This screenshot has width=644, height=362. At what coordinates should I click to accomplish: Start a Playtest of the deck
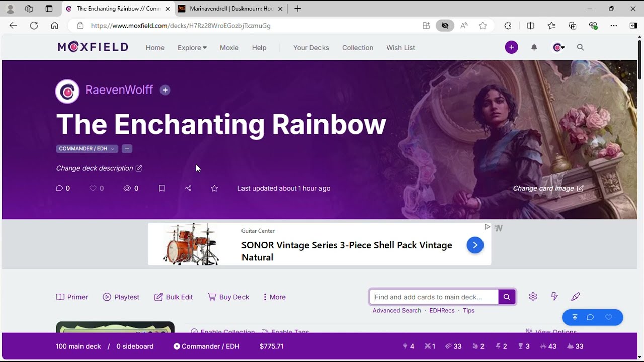tap(121, 297)
